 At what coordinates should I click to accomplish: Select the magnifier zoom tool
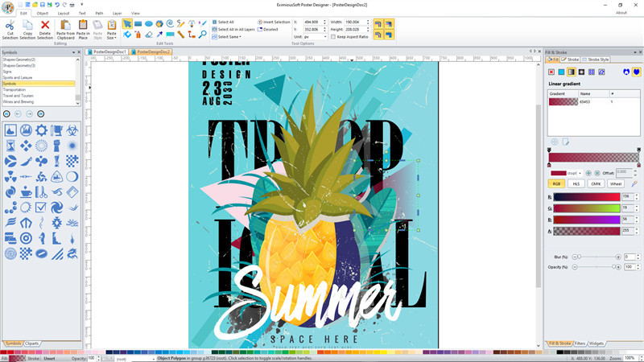coord(203,35)
